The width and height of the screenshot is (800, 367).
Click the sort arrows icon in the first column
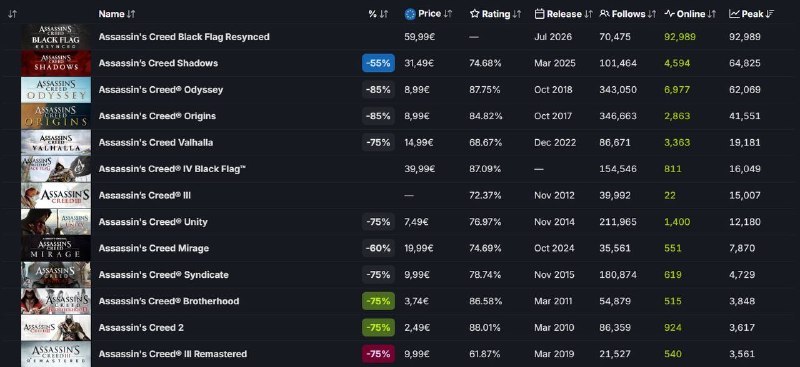[12, 14]
